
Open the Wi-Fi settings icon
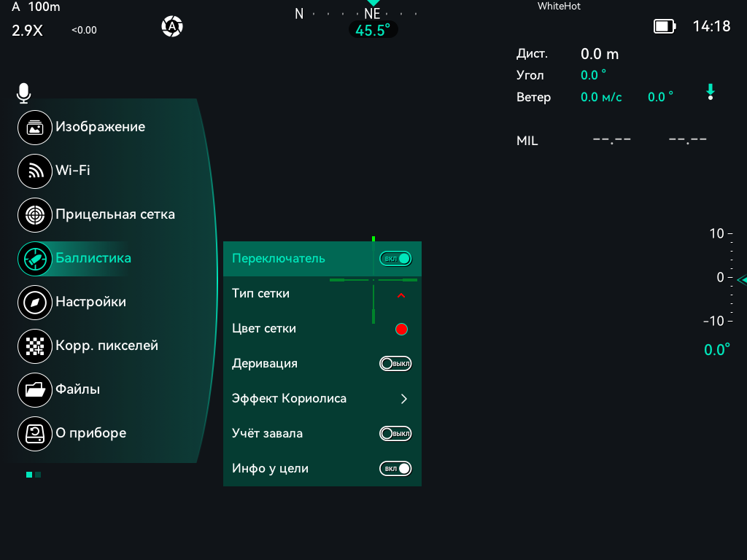[35, 171]
